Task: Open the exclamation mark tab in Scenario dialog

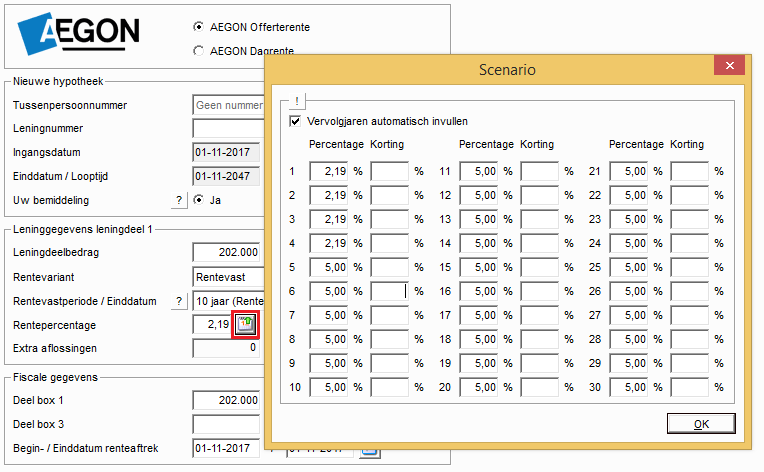Action: point(297,101)
